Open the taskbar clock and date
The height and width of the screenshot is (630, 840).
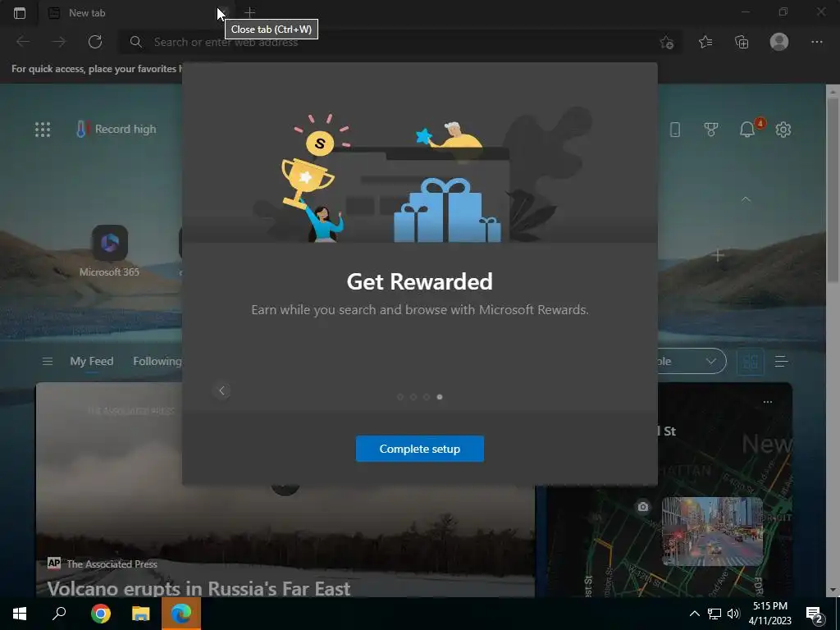[x=769, y=614]
